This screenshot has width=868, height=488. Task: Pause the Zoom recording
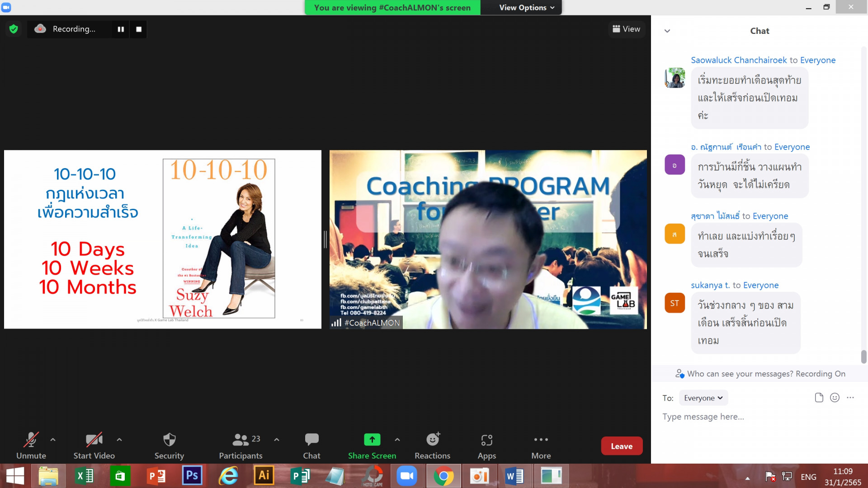[121, 29]
